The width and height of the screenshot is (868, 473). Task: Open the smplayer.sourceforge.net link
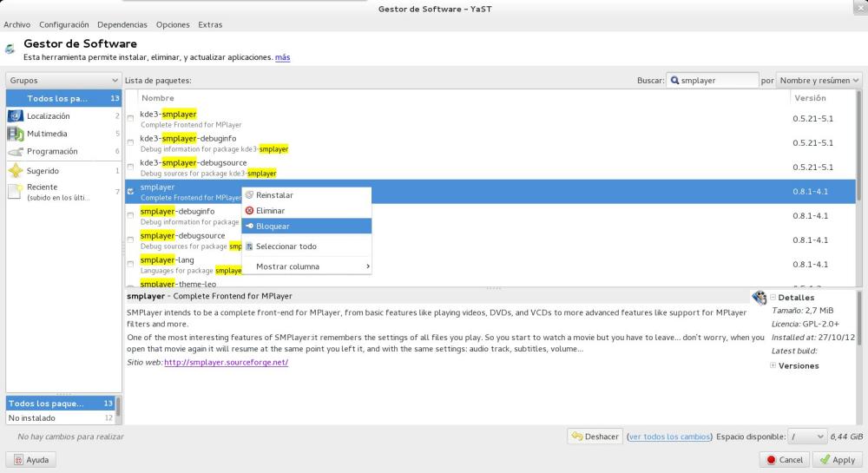coord(226,362)
